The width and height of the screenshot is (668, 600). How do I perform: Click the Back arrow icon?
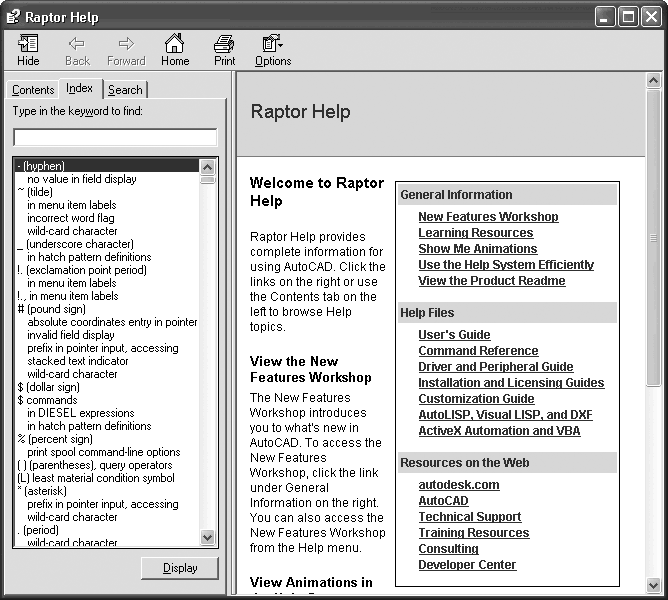(x=77, y=43)
